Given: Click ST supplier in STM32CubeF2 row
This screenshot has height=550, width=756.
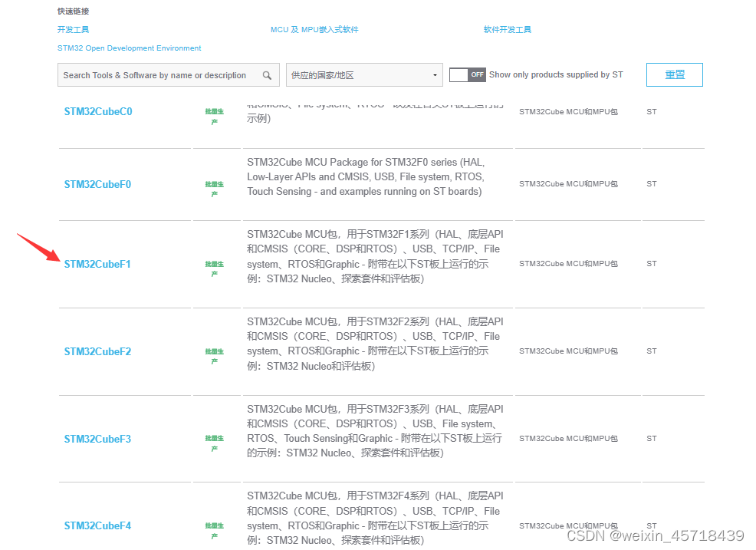Looking at the screenshot, I should (x=652, y=351).
